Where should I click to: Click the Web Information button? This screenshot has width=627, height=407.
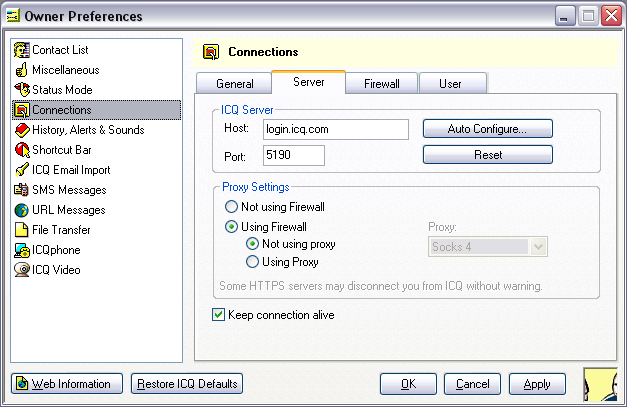pos(67,383)
